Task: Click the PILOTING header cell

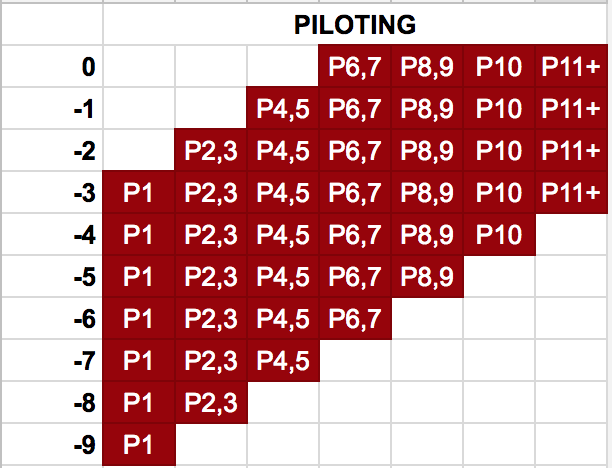Action: tap(355, 23)
